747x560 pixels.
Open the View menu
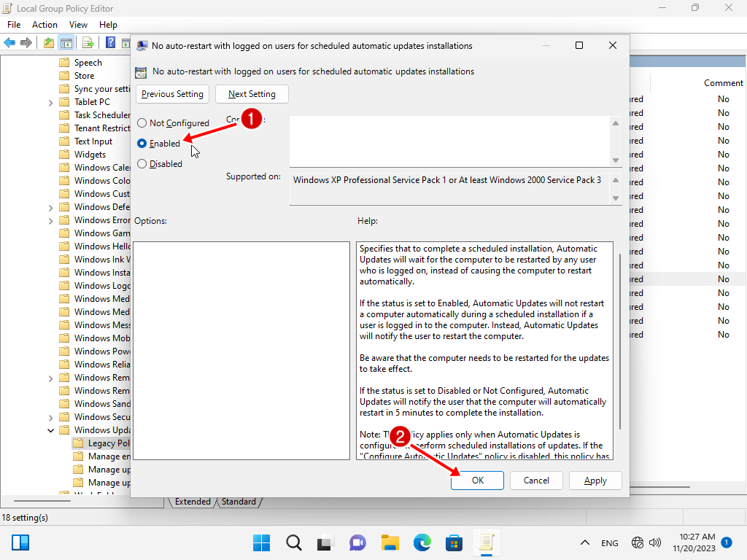click(x=78, y=25)
